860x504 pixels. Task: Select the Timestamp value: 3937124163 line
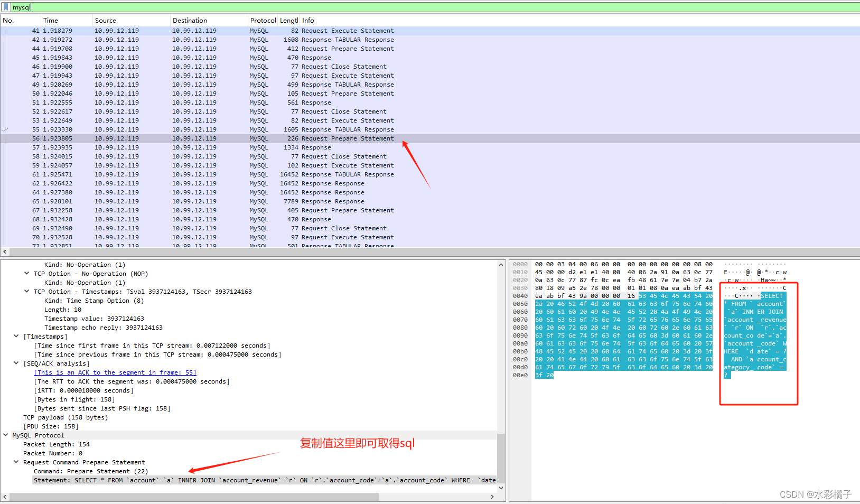point(94,319)
